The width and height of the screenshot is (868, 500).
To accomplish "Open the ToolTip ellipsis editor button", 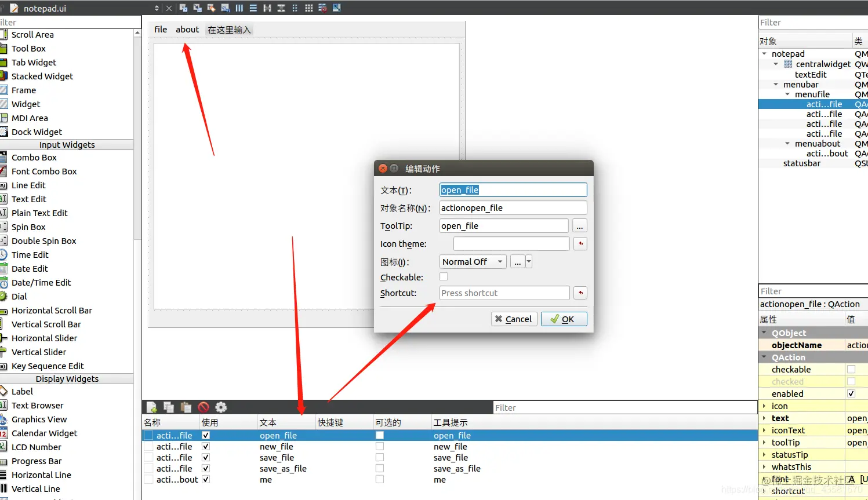I will [x=579, y=226].
